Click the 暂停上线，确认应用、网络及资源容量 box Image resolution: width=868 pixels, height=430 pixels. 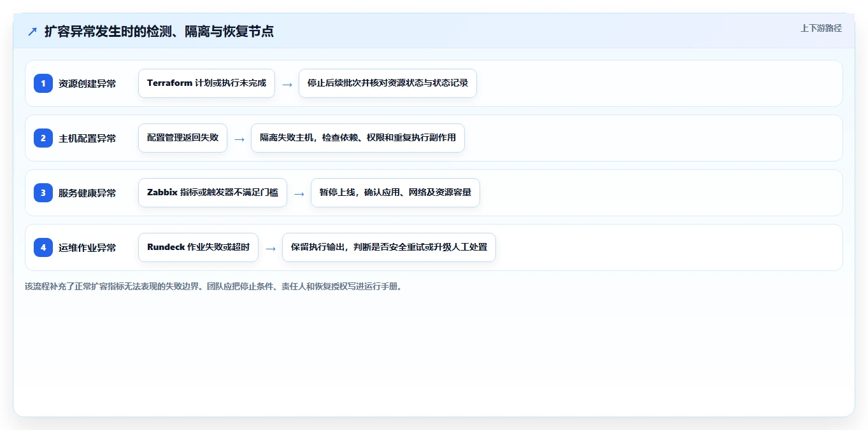395,193
